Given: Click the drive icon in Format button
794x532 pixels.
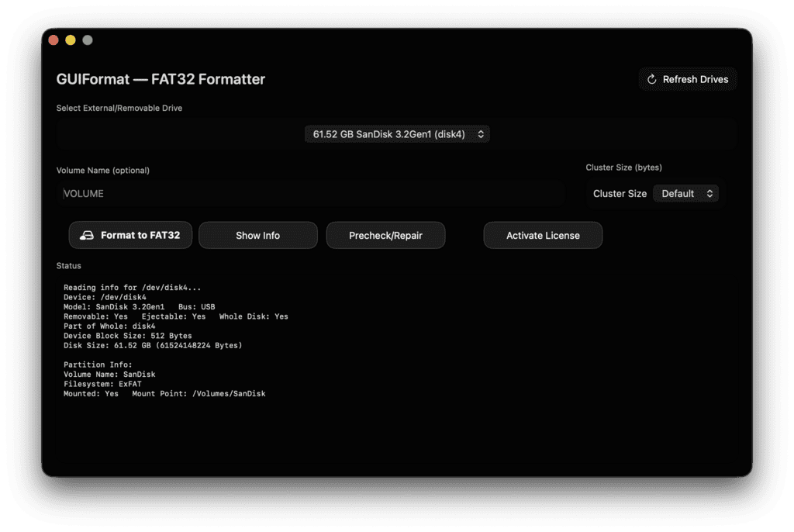Looking at the screenshot, I should click(x=87, y=236).
